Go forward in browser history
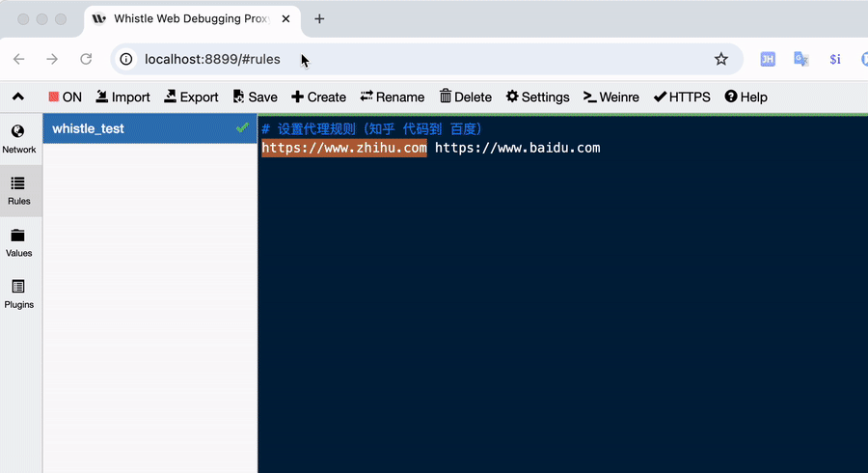Viewport: 868px width, 473px height. coord(52,59)
